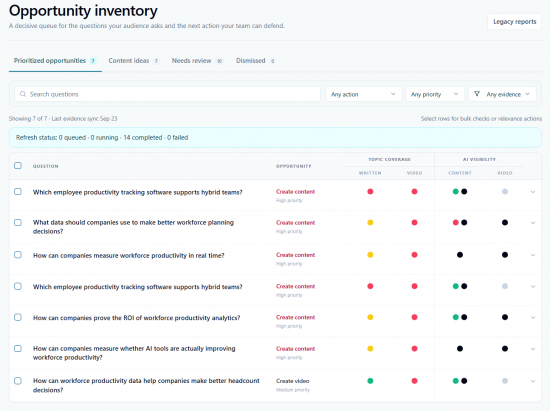Click the Refresh status banner
The image size is (550, 411).
click(275, 137)
